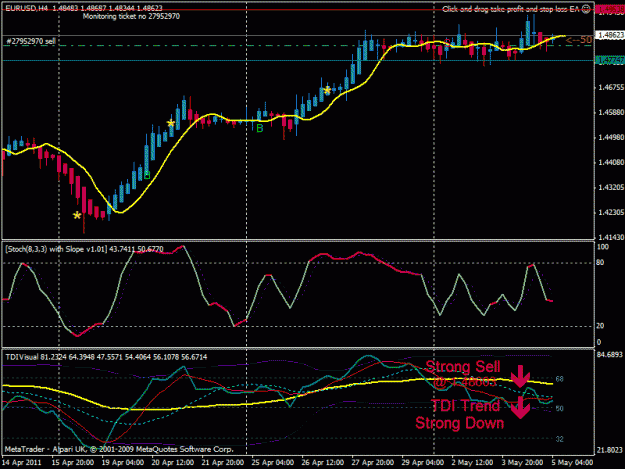Click the '<--50' label beside the current price
This screenshot has height=469, width=625.
tap(579, 40)
